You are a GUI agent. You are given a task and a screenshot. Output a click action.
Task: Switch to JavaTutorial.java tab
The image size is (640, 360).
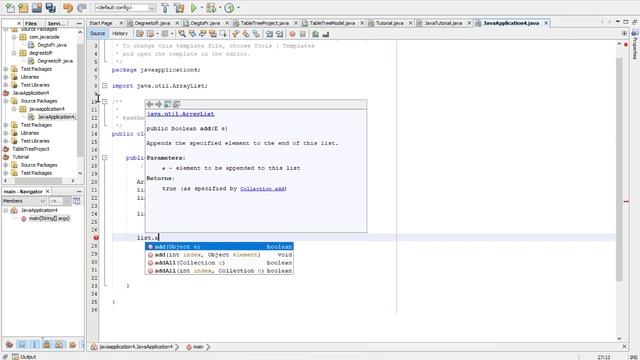coord(443,23)
